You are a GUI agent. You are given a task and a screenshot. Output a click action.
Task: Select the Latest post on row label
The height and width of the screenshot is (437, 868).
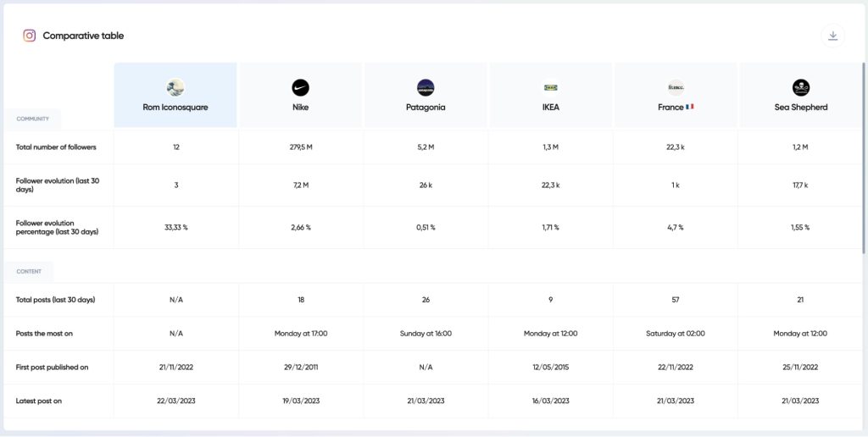click(39, 401)
